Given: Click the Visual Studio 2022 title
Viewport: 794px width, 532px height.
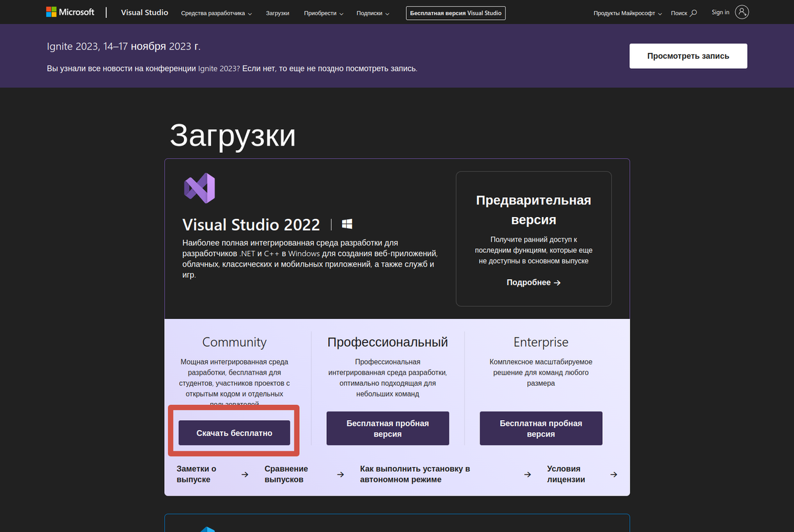Looking at the screenshot, I should point(251,224).
